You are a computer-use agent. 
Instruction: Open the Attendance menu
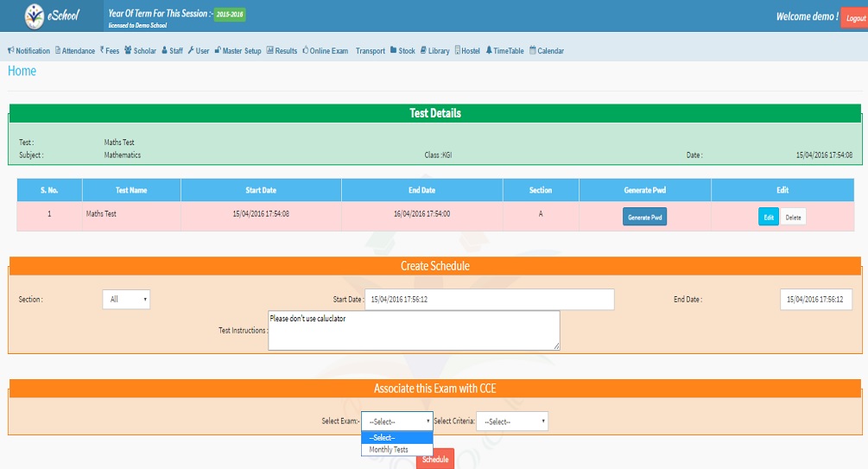coord(75,51)
